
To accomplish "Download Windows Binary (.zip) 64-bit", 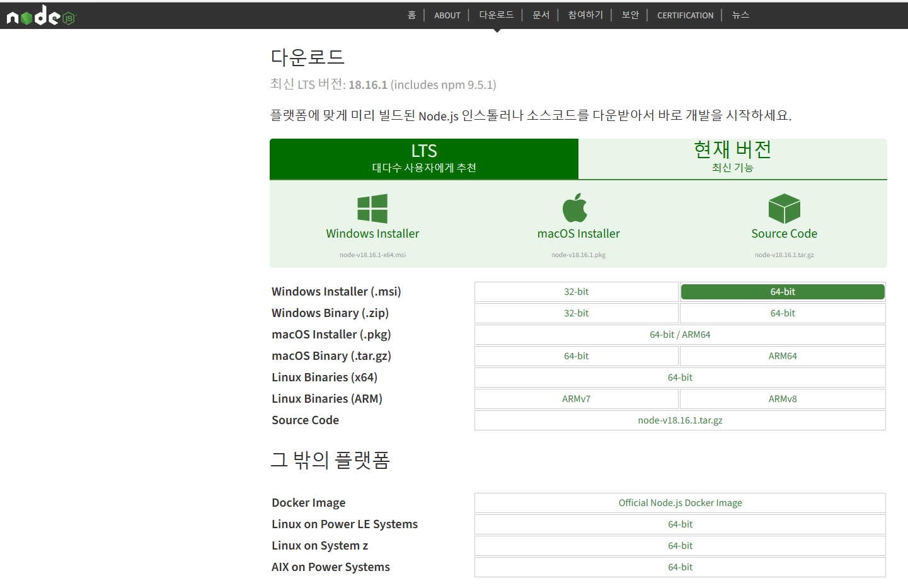I will [783, 313].
